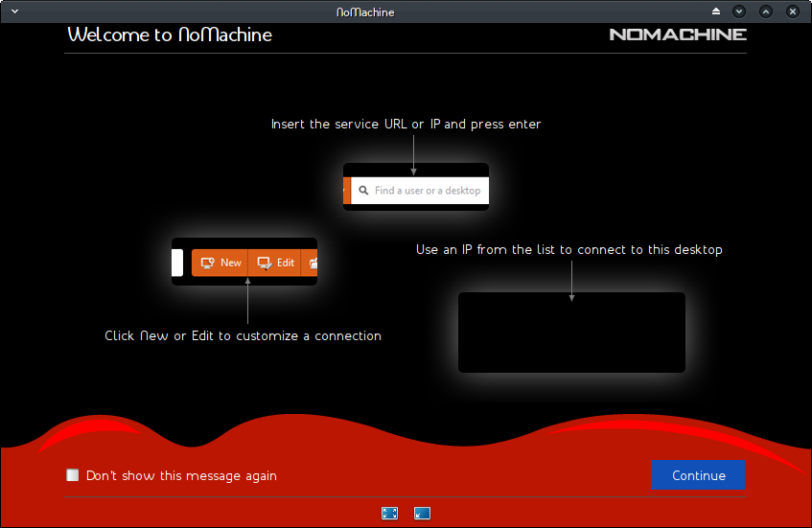Screen dimensions: 812x528
Task: Click the Continue button
Action: point(698,474)
